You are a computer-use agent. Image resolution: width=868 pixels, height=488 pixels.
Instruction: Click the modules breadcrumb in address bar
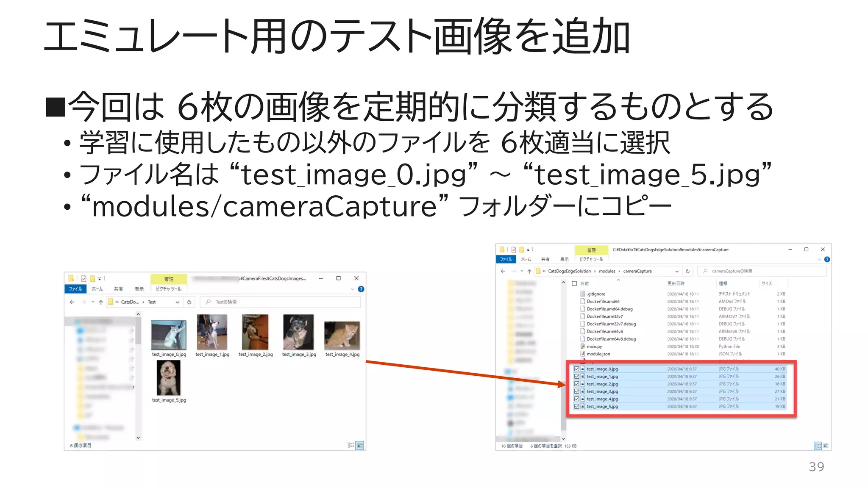click(607, 271)
